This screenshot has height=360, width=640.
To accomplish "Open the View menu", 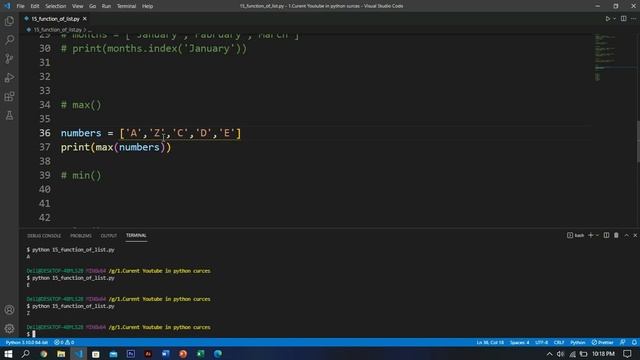I will pos(78,6).
